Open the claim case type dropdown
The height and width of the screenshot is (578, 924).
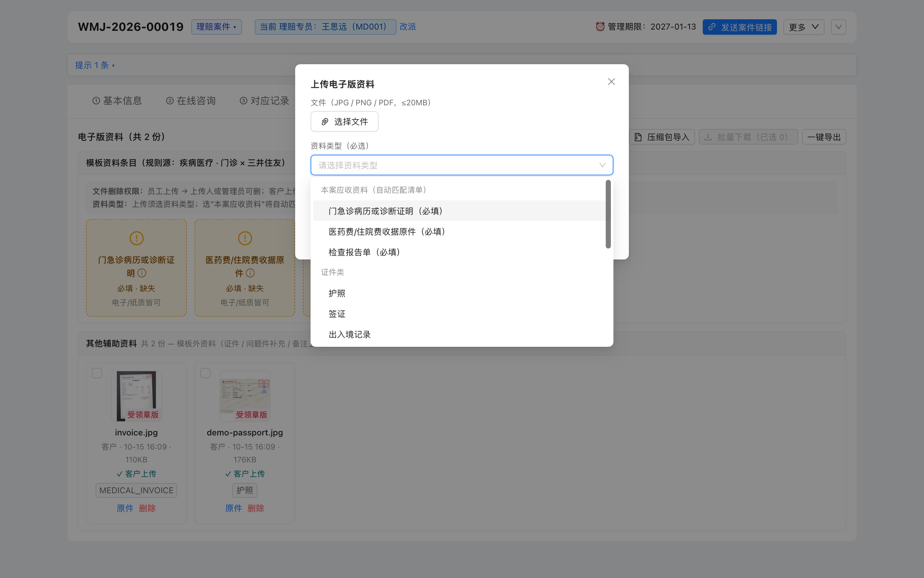pyautogui.click(x=216, y=27)
